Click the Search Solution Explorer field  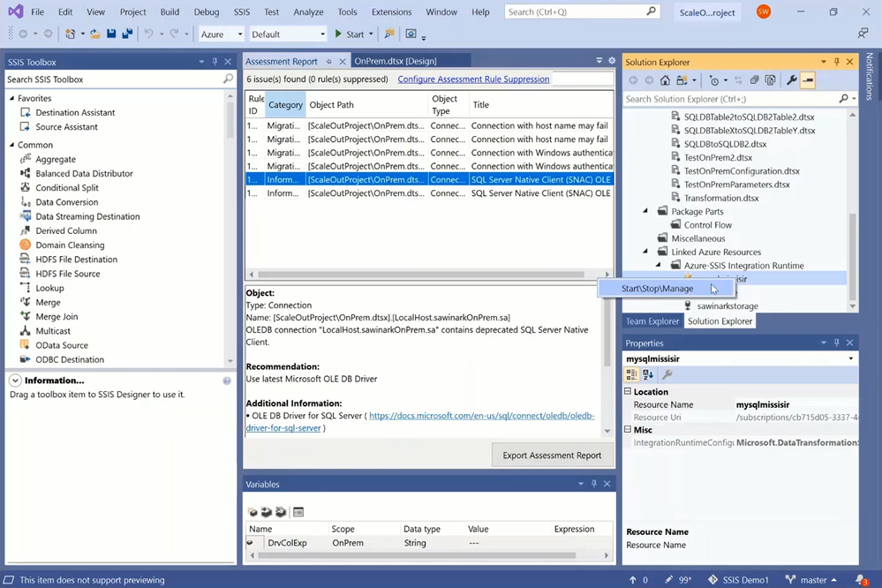click(x=731, y=99)
